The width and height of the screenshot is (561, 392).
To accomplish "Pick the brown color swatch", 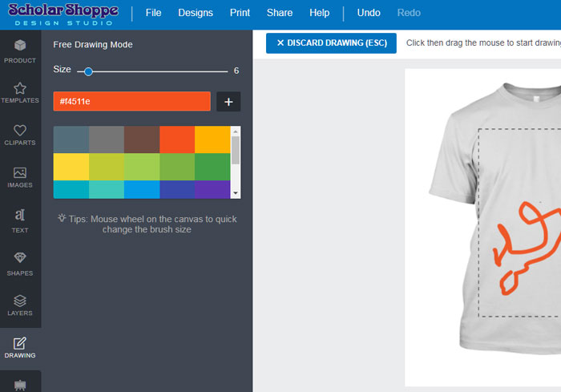I will pyautogui.click(x=142, y=139).
